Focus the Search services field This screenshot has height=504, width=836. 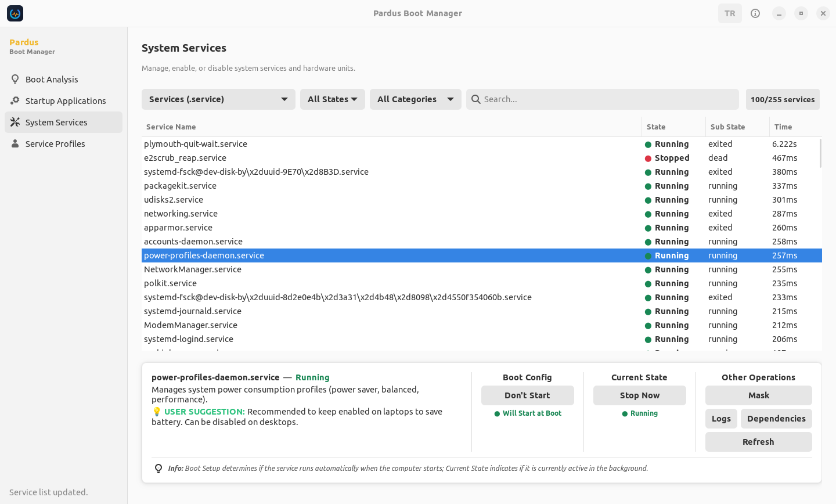click(x=603, y=99)
